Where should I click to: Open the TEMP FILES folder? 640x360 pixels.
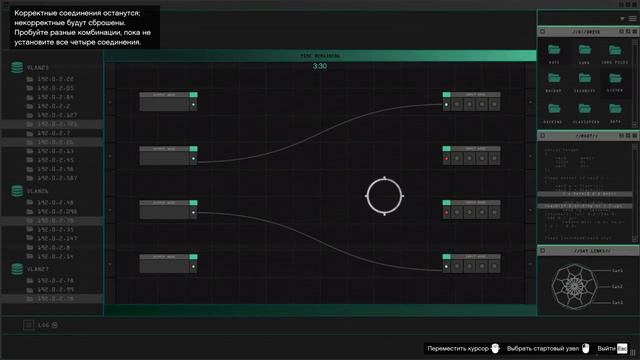[x=615, y=54]
